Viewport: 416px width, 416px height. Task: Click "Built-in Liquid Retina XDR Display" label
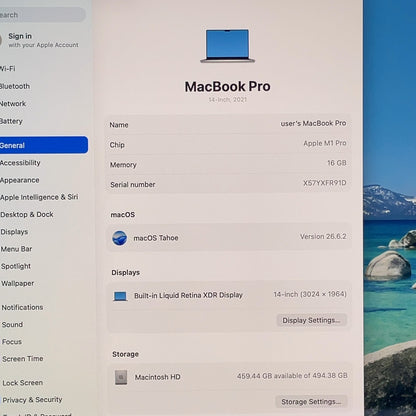click(188, 295)
